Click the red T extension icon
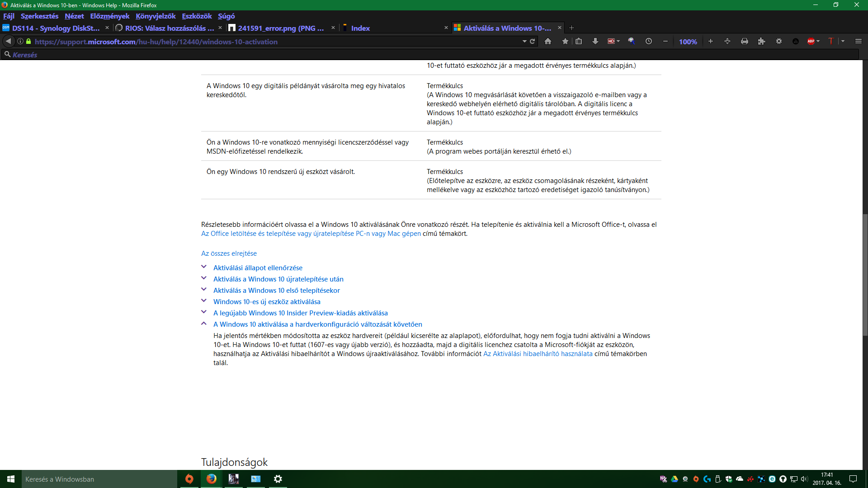 [830, 41]
